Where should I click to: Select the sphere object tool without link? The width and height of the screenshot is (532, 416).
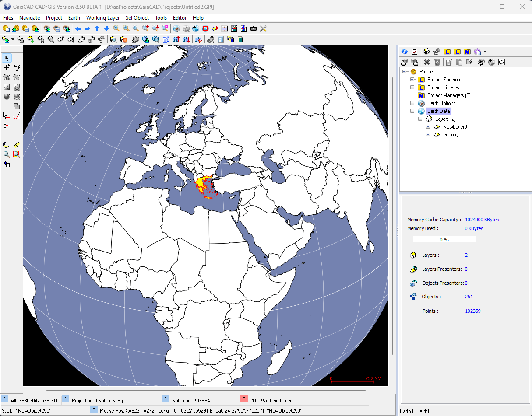click(7, 97)
